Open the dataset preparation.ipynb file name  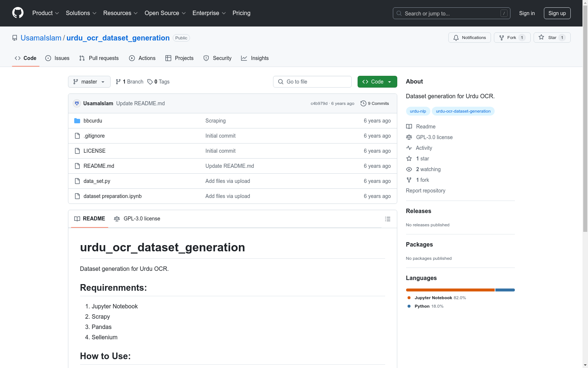(x=113, y=196)
